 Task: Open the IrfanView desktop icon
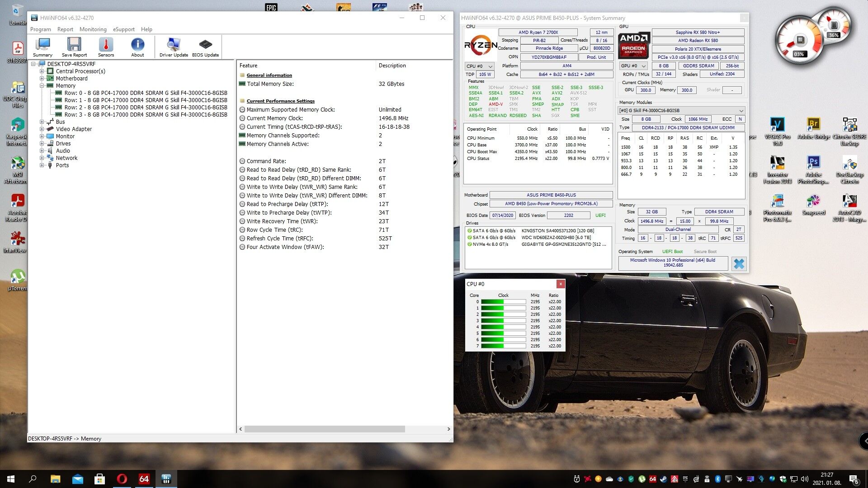click(15, 242)
